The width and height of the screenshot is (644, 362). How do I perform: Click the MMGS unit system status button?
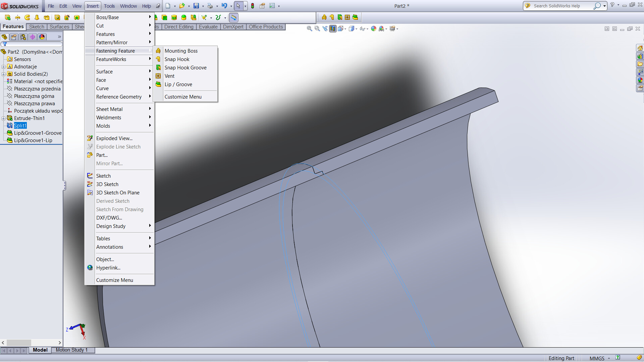pyautogui.click(x=597, y=358)
